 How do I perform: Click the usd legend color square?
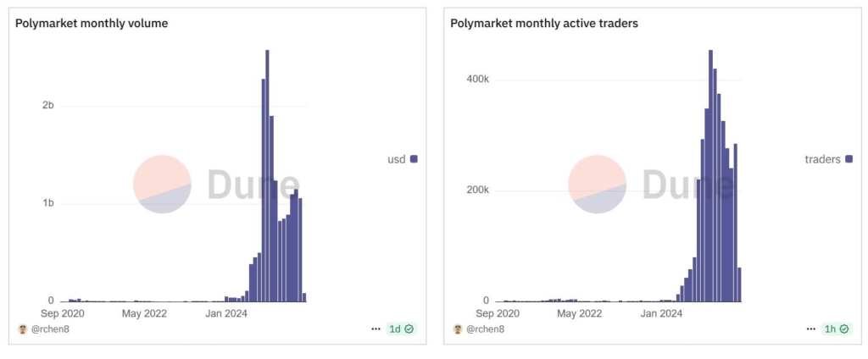click(414, 158)
